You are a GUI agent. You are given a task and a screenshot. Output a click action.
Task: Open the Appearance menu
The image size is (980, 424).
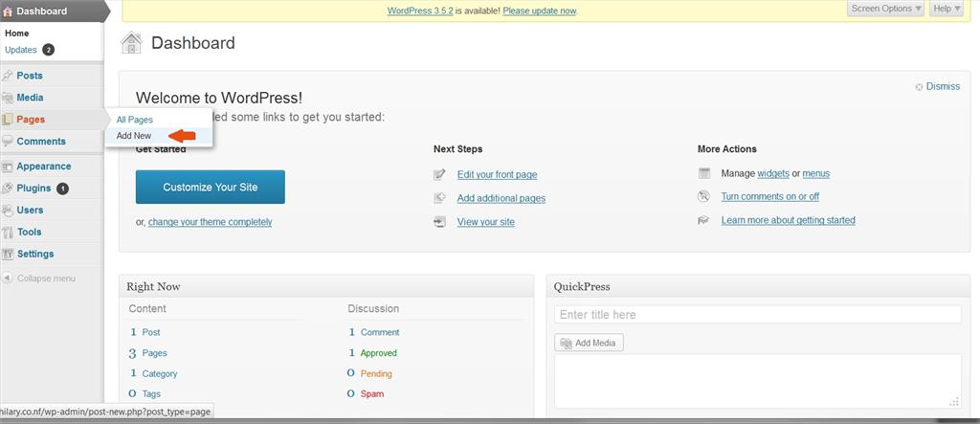[x=44, y=167]
